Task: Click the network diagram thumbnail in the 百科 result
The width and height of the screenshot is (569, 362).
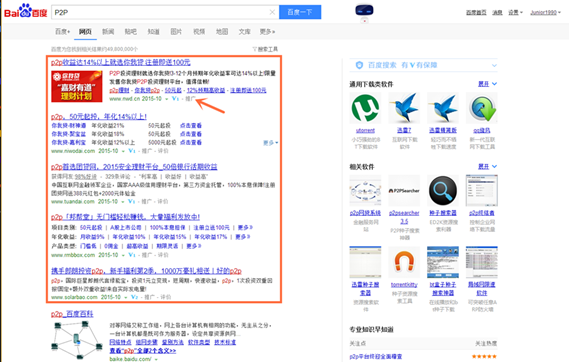Action: [77, 340]
